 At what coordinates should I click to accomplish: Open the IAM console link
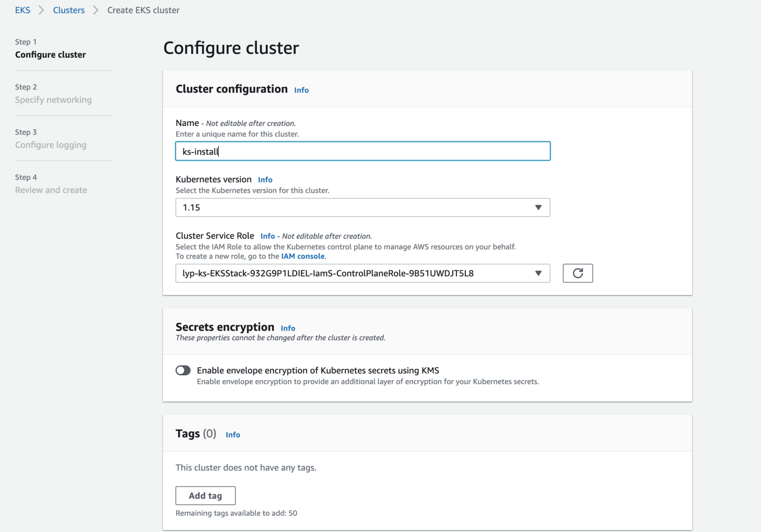coord(302,256)
